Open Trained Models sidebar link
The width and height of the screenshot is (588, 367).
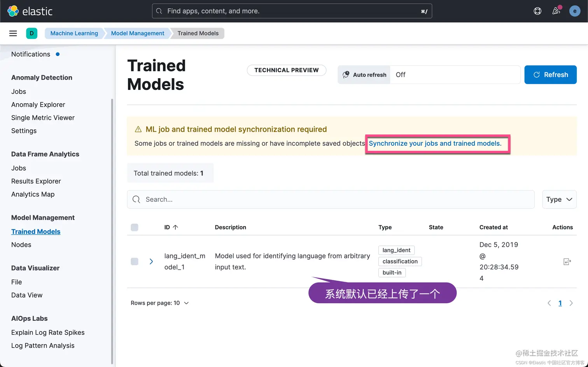tap(36, 232)
